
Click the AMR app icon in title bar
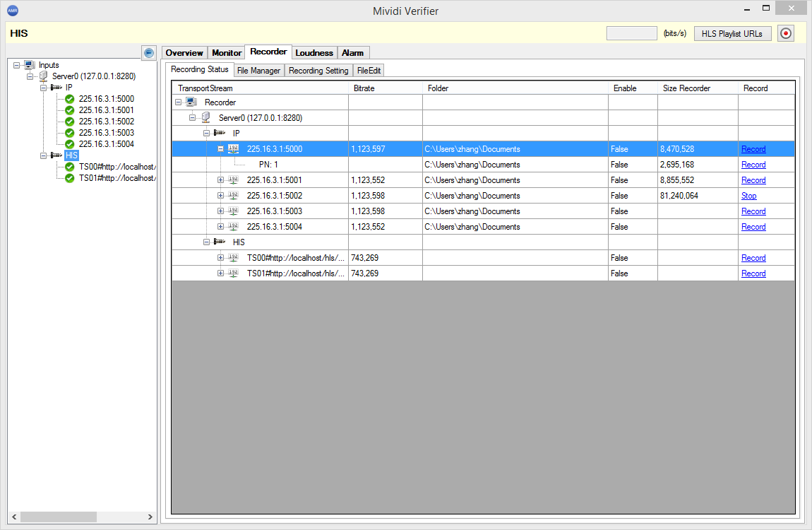pos(13,11)
